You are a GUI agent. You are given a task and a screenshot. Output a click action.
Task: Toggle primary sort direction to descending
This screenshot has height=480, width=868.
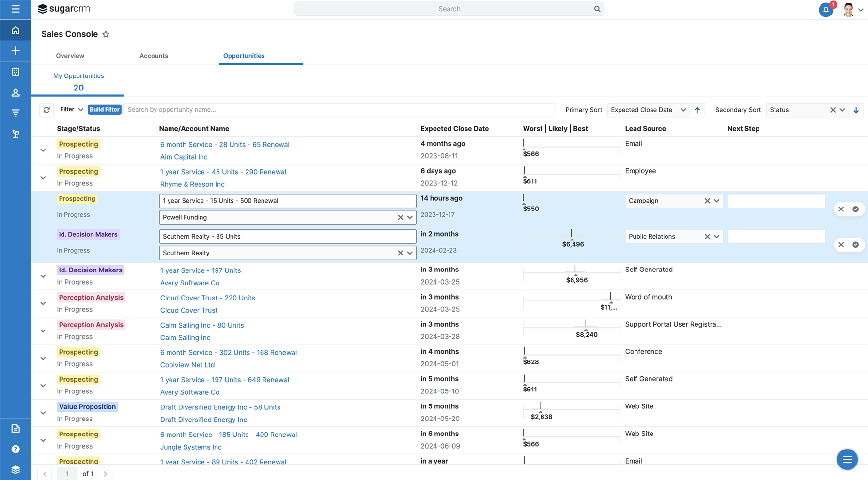coord(697,110)
